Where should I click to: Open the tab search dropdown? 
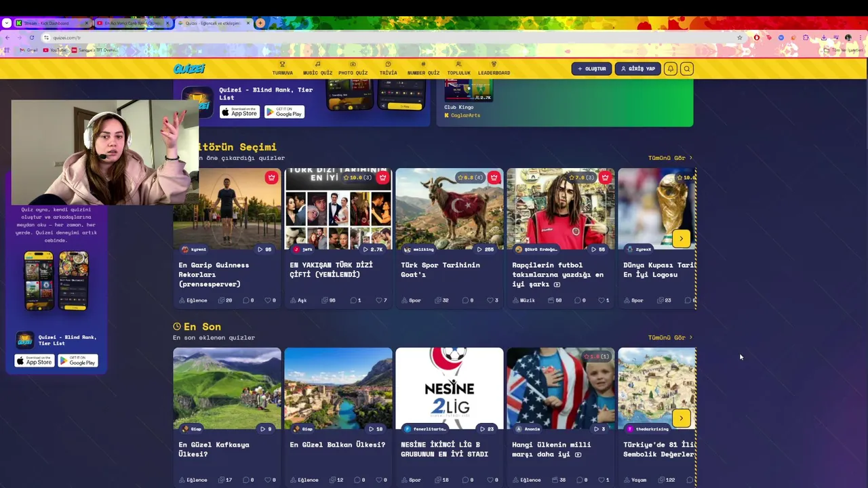tap(6, 23)
